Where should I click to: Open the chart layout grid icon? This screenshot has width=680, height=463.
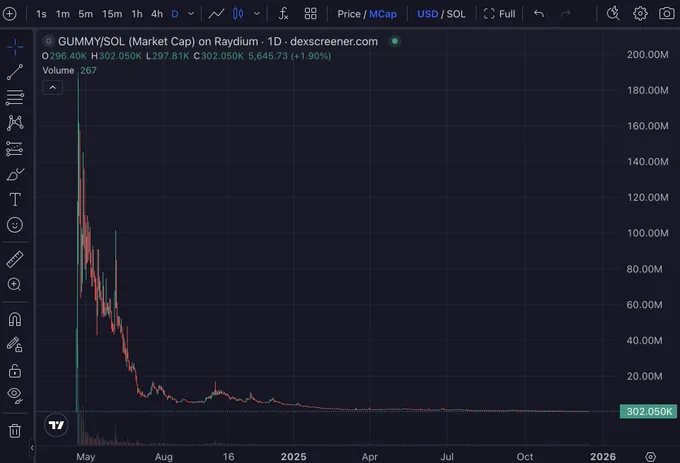[x=311, y=14]
